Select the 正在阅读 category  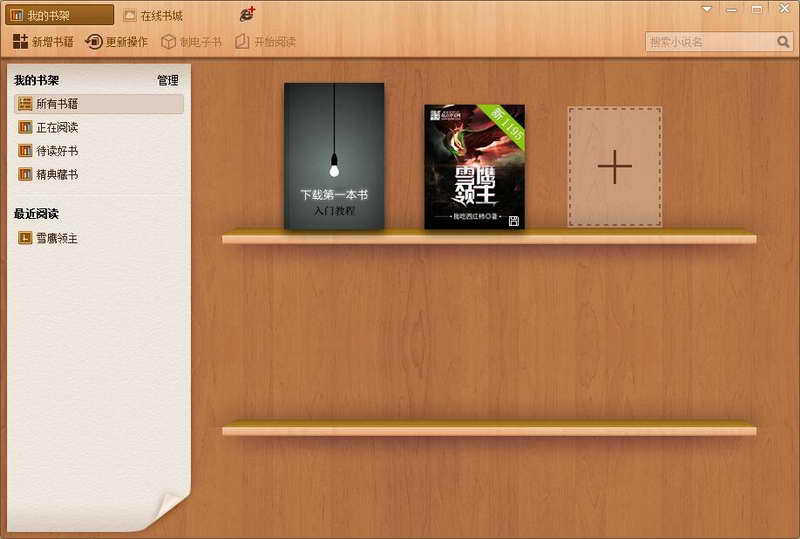point(98,127)
